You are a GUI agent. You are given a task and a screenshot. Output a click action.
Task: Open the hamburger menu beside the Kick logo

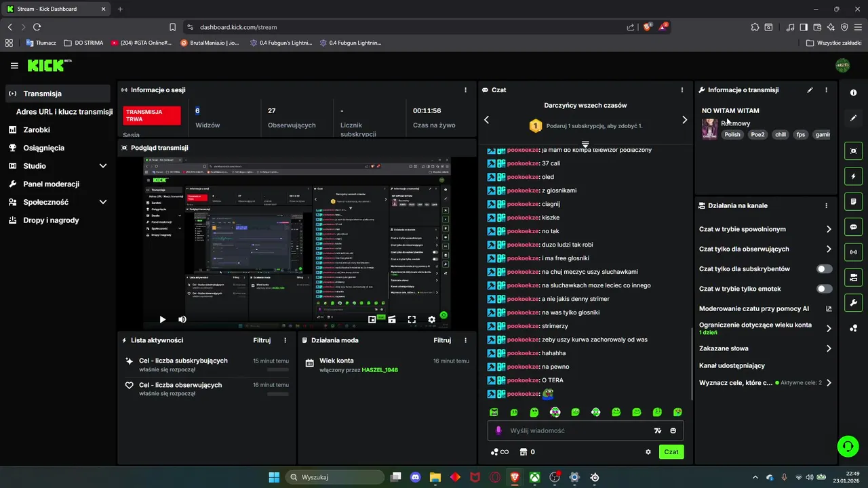[x=14, y=66]
